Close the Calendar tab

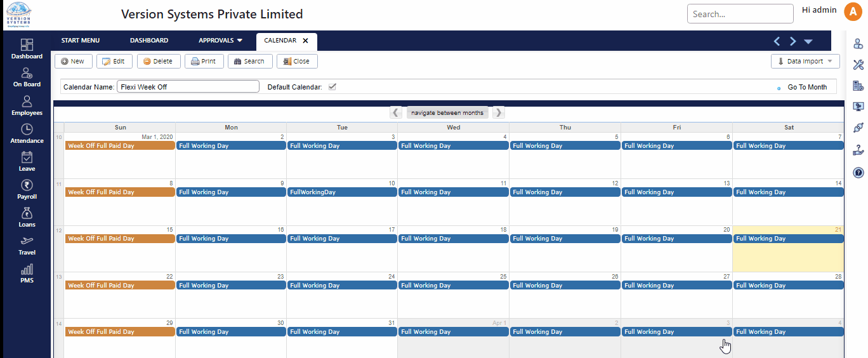tap(305, 41)
